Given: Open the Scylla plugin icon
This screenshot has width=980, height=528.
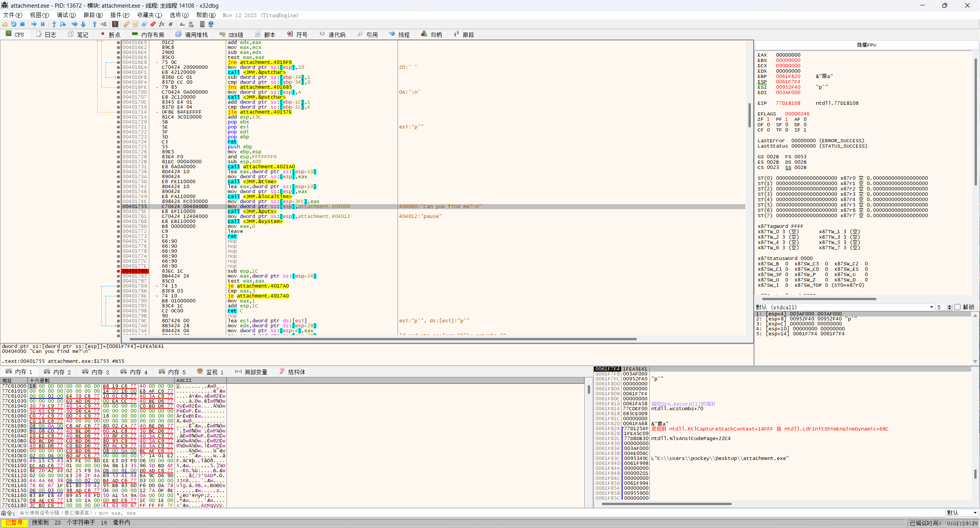Looking at the screenshot, I should point(115,24).
